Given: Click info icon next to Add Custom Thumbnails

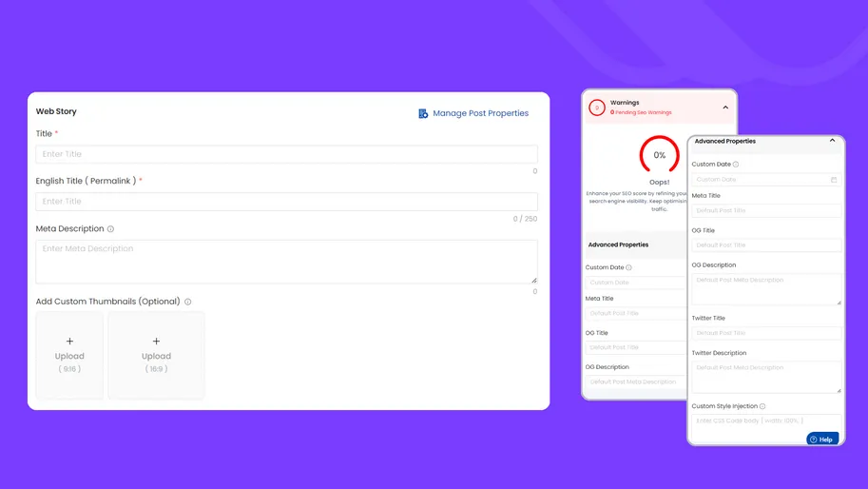Looking at the screenshot, I should click(x=187, y=302).
